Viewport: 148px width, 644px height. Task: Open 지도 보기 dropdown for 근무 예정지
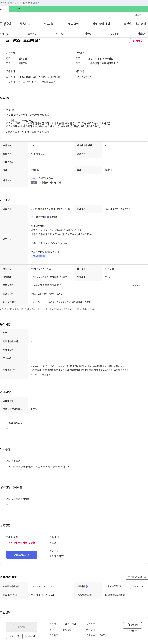tap(138, 285)
